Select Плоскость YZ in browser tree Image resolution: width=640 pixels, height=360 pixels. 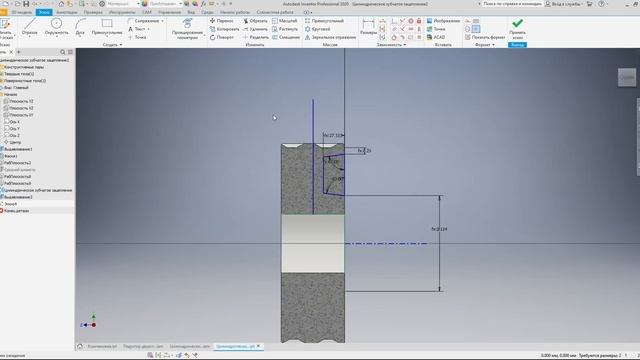[x=18, y=101]
